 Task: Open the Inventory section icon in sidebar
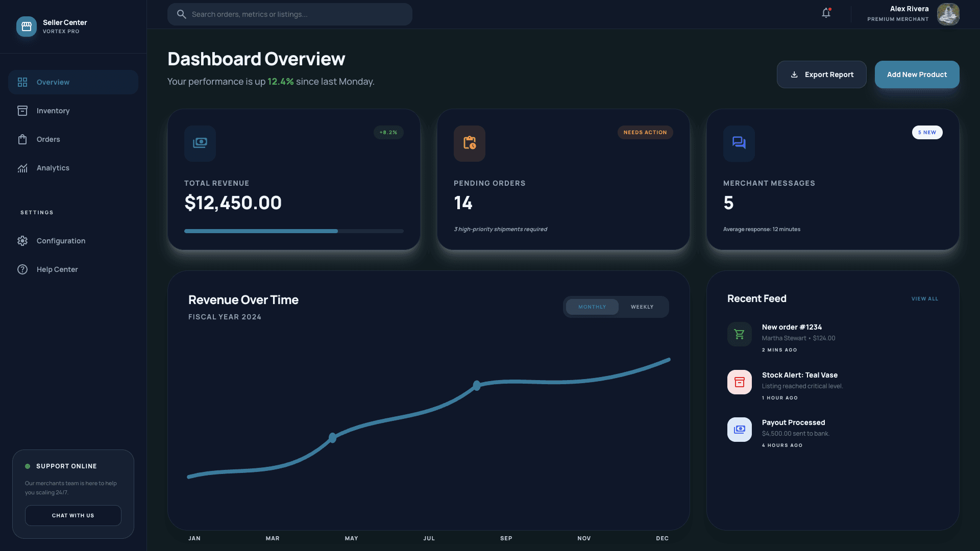pos(22,111)
